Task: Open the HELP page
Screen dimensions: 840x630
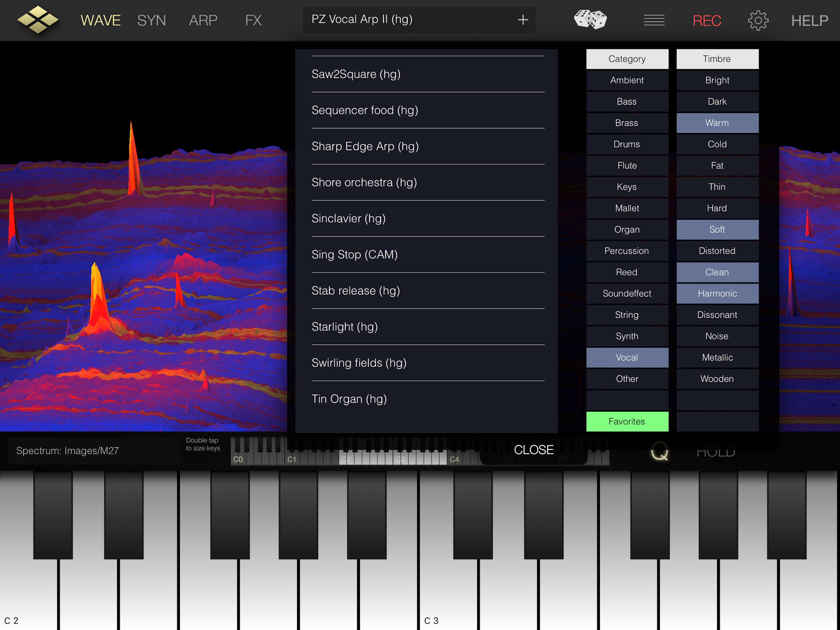Action: (809, 21)
